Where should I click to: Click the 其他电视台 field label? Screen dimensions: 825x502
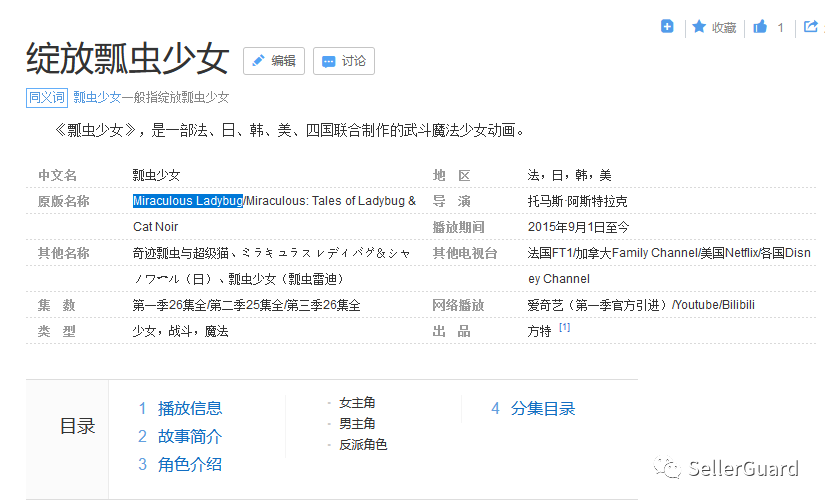point(465,254)
